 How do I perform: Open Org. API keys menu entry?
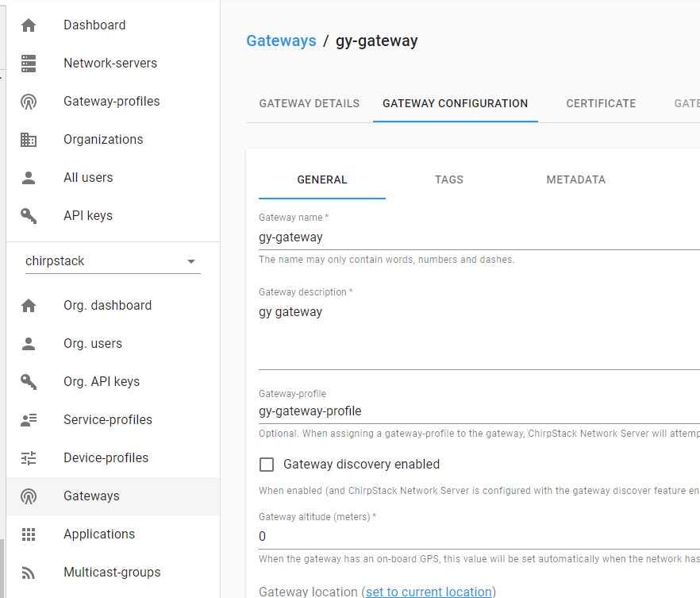click(113, 382)
